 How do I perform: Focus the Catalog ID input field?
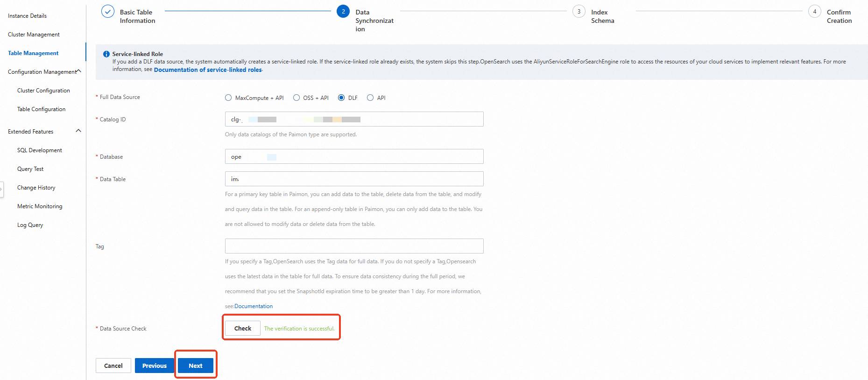(x=354, y=119)
